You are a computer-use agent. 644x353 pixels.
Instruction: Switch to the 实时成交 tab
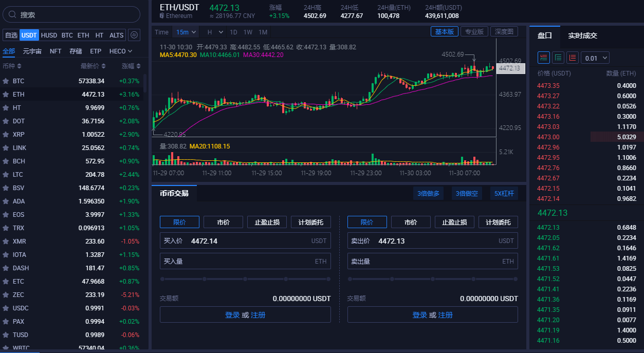[x=583, y=35]
